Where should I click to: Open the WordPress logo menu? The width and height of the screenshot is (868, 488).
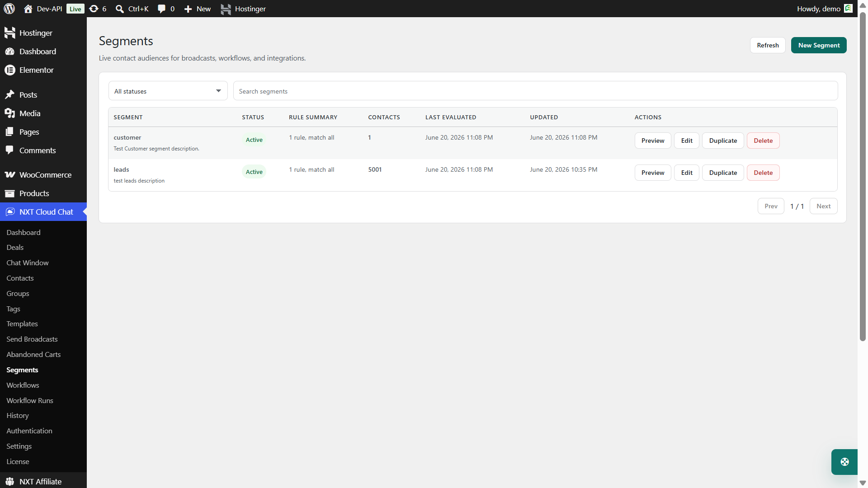tap(9, 9)
